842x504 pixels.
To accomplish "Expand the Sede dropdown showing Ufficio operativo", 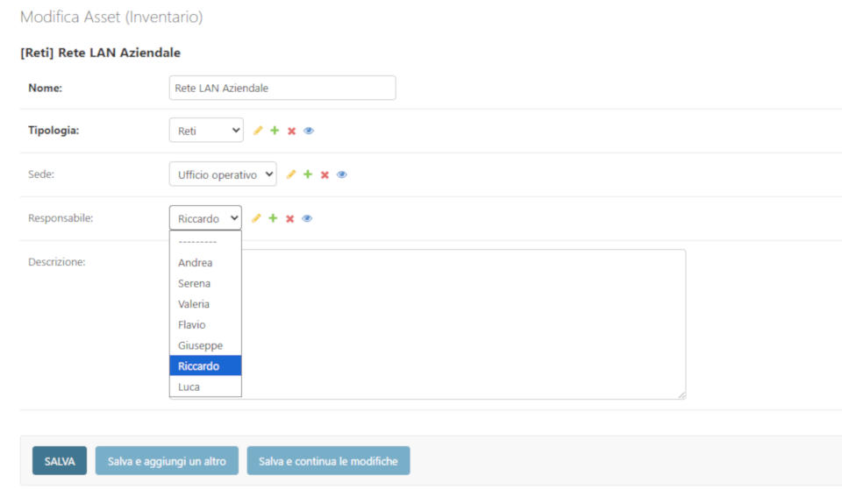I will [222, 174].
